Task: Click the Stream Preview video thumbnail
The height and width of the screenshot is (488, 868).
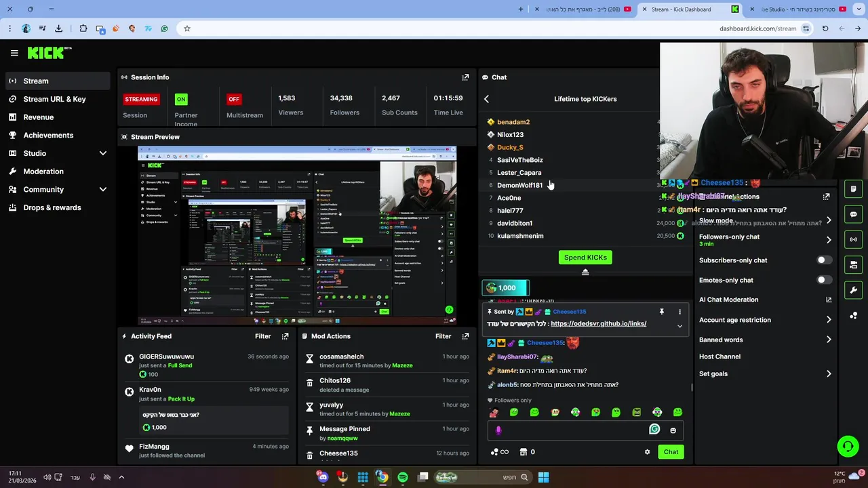Action: (297, 235)
